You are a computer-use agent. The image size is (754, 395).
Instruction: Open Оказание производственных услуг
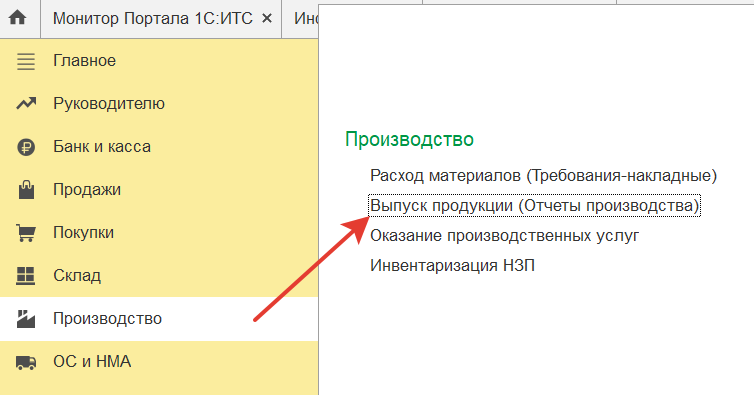(504, 236)
